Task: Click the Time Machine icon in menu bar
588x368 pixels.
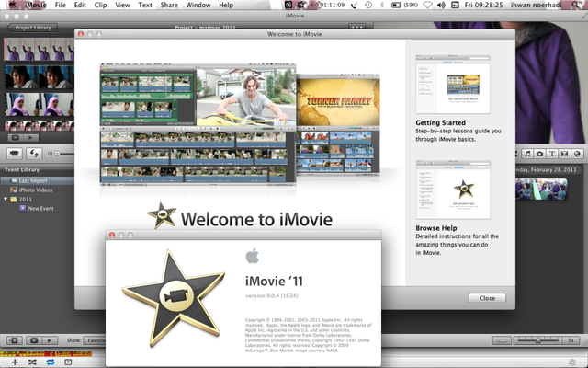Action: click(368, 5)
